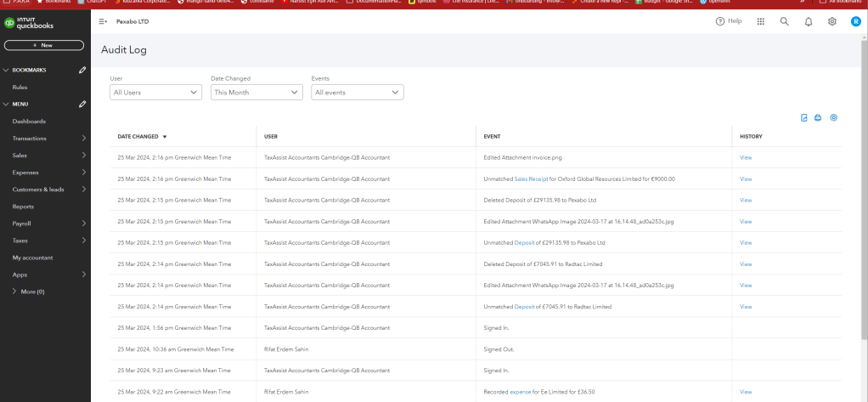Collapse the MENU section chevron
This screenshot has height=402, width=868.
[x=6, y=104]
